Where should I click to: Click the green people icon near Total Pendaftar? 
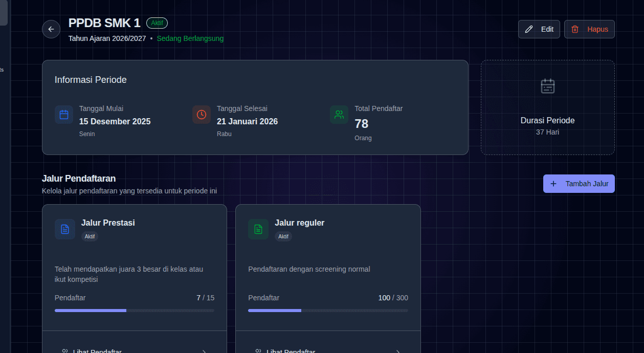339,115
